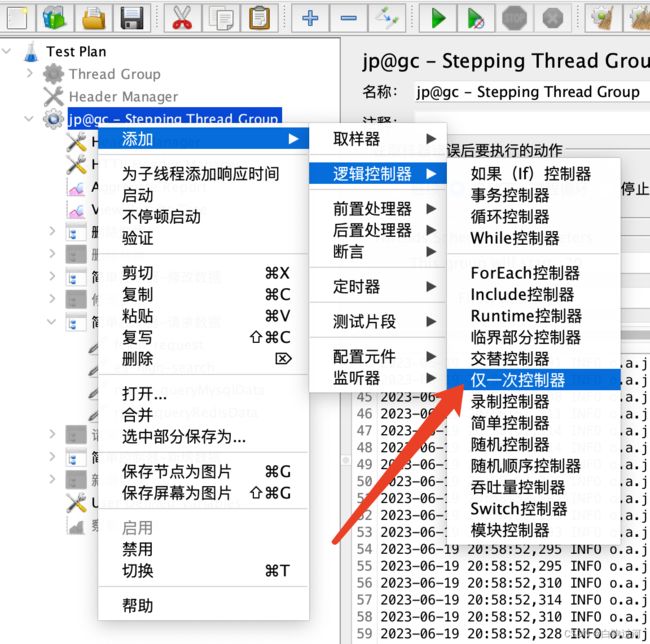Open the 监听器 submenu
Viewport: 650px width, 644px height.
pyautogui.click(x=378, y=378)
